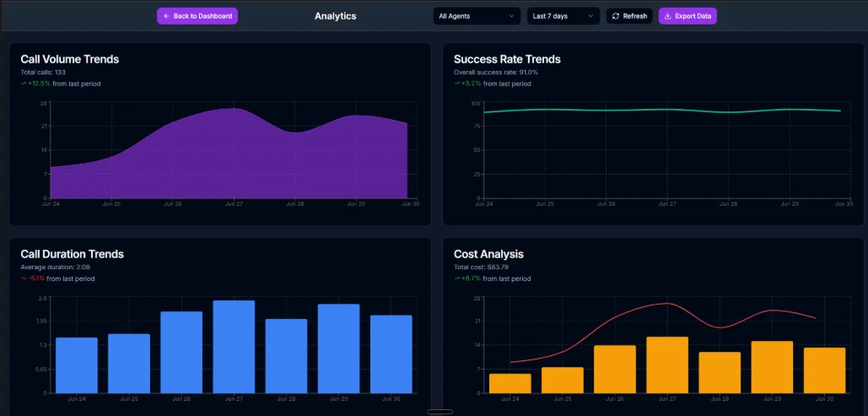
Task: Click the orange Jun 27 bar in Cost Analysis
Action: 667,365
